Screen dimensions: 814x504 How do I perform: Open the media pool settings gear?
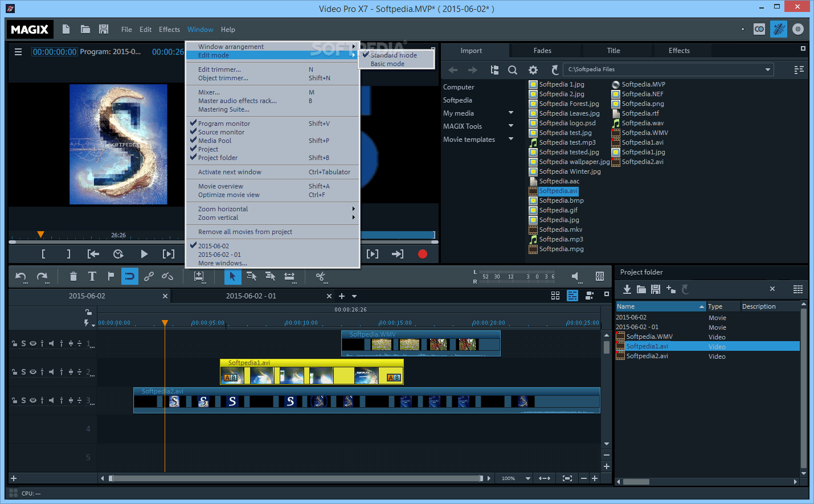pyautogui.click(x=533, y=70)
